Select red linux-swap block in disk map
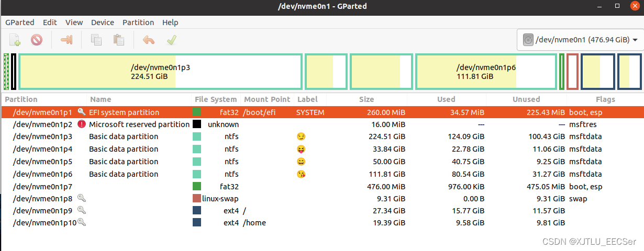 coord(572,72)
